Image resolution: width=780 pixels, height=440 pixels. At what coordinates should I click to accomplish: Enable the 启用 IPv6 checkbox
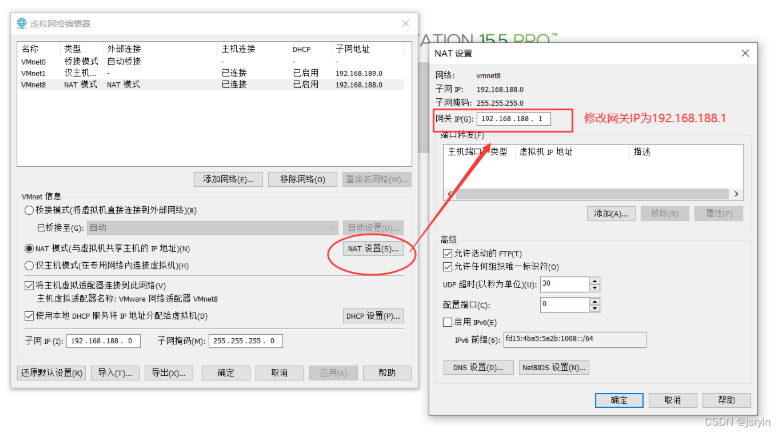pyautogui.click(x=447, y=322)
